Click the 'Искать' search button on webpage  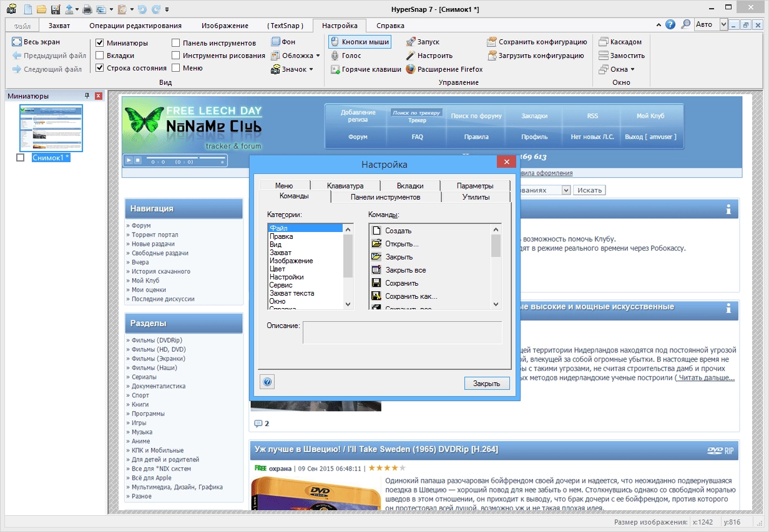coord(589,190)
